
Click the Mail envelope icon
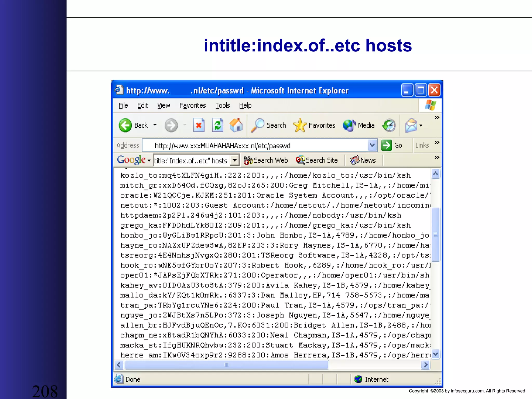[x=411, y=125]
